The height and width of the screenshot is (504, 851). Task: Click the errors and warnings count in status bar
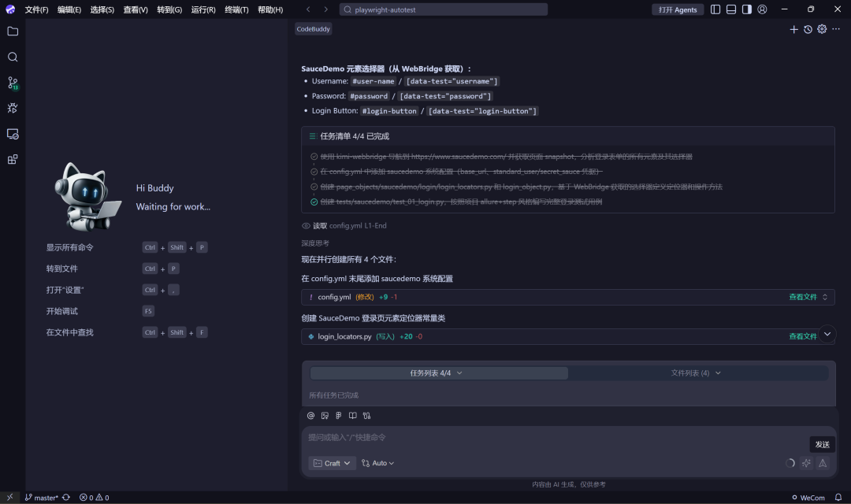click(x=94, y=497)
